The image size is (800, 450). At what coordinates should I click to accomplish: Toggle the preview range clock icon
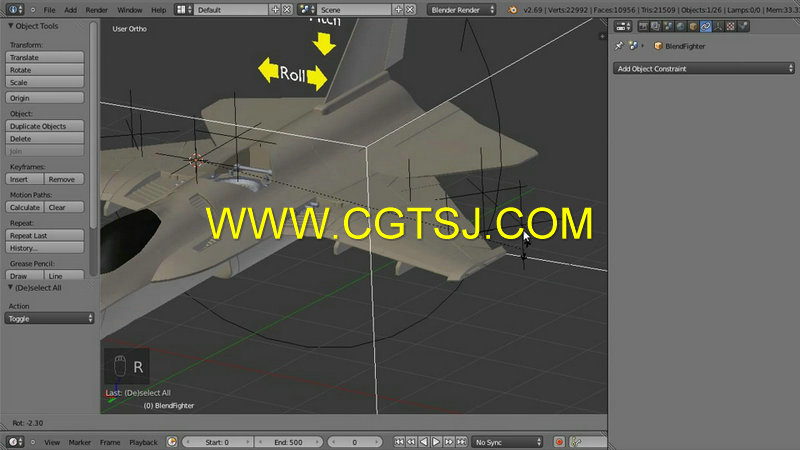pos(172,442)
